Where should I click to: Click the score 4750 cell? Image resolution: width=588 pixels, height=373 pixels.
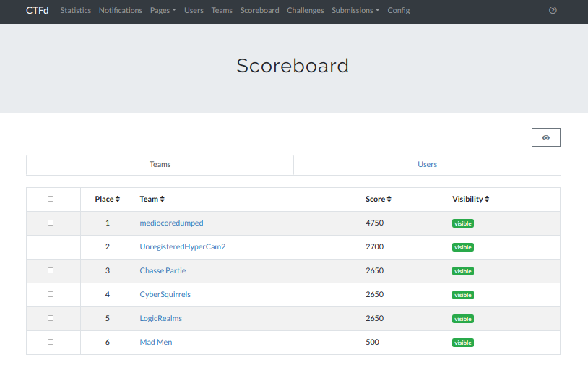click(375, 223)
